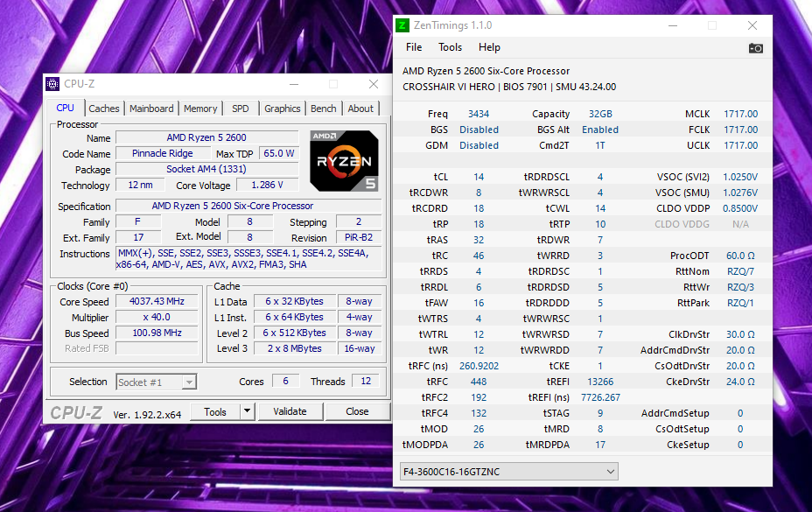This screenshot has height=512, width=812.
Task: Click the Core Speed value 4037.43 MHz
Action: (x=157, y=301)
